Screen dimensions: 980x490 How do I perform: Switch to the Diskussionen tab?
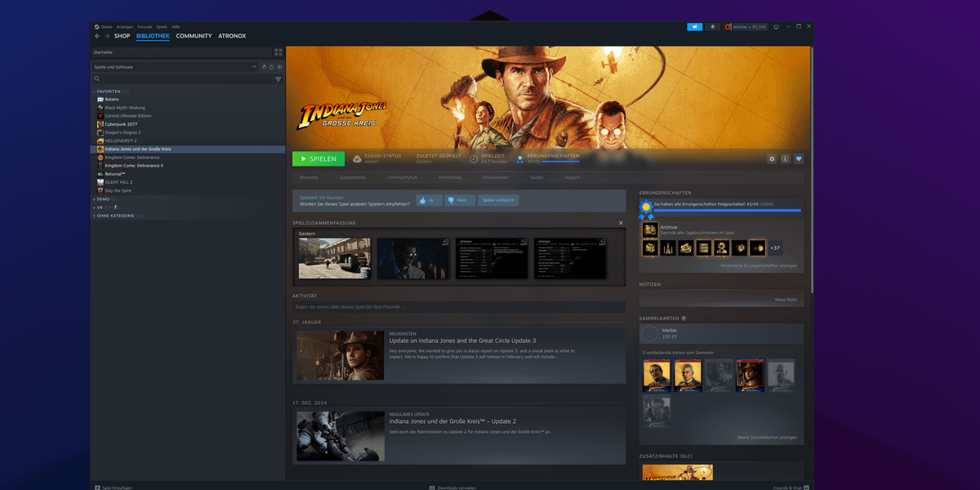pos(495,177)
